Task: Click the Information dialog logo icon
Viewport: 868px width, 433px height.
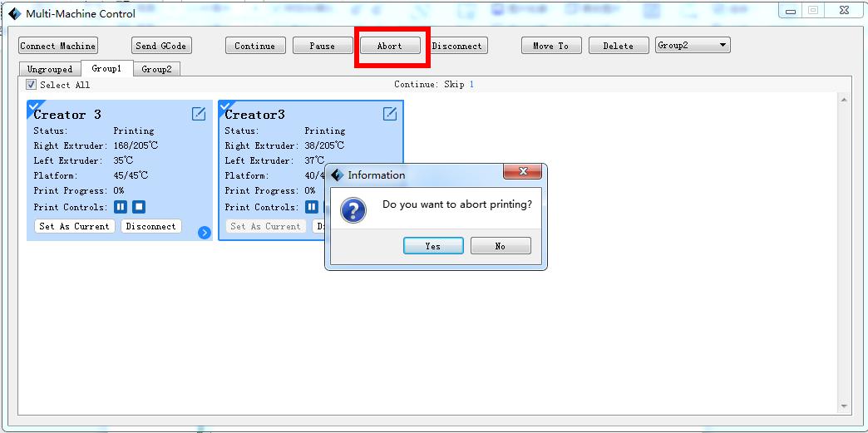Action: [x=337, y=175]
